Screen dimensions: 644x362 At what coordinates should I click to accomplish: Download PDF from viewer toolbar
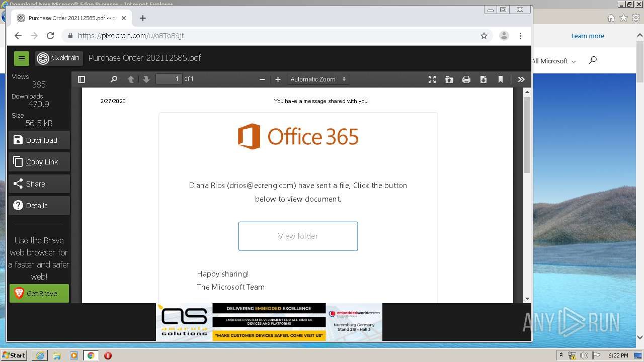(484, 79)
